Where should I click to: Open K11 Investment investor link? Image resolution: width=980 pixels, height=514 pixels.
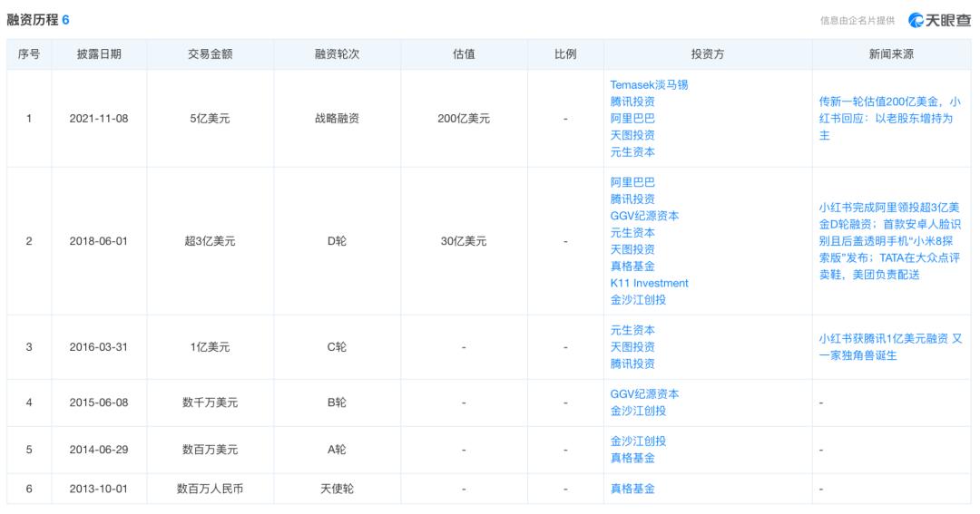pyautogui.click(x=649, y=283)
